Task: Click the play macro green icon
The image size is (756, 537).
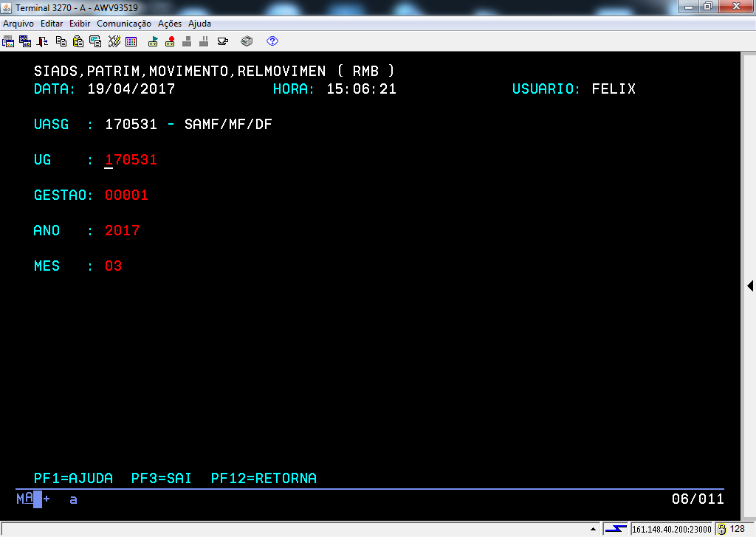Action: point(153,41)
